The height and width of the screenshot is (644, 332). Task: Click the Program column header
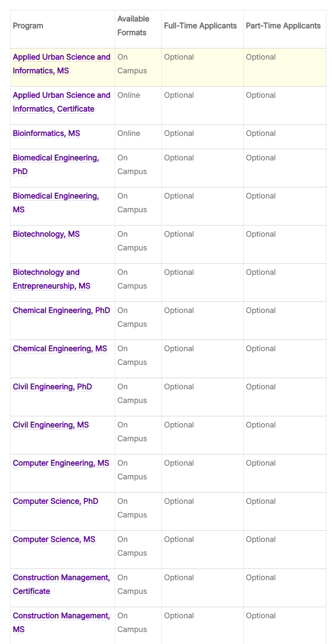28,26
